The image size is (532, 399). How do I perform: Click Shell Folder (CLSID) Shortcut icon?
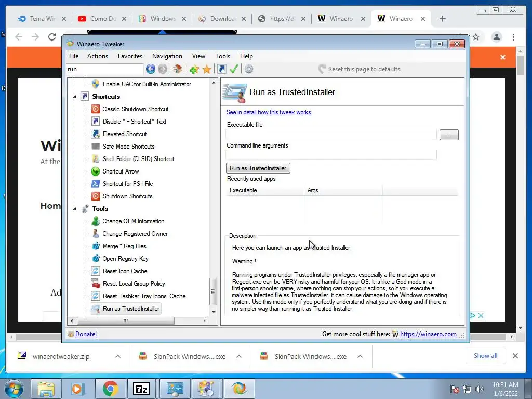(96, 159)
